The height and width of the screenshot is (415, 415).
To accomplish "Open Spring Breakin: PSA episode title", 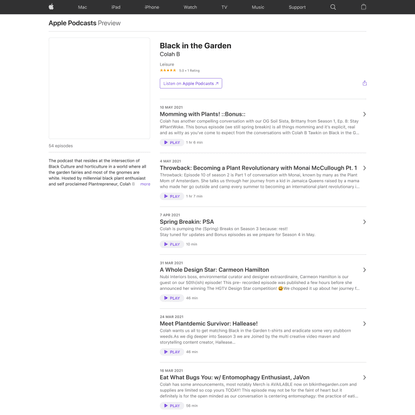I will (x=187, y=222).
